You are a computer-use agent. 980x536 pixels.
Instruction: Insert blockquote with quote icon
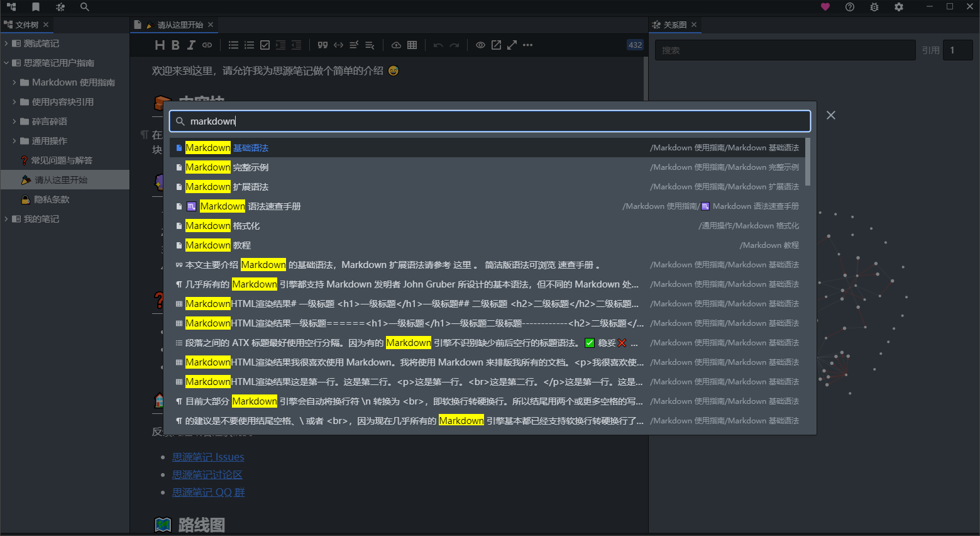pyautogui.click(x=322, y=45)
